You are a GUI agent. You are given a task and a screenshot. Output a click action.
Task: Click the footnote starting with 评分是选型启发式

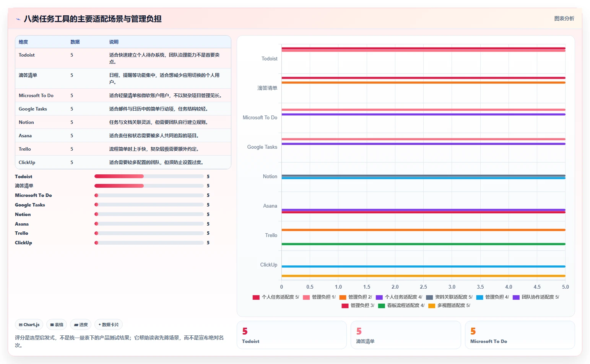(x=119, y=341)
